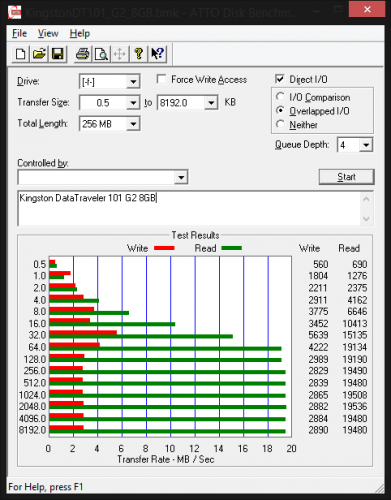Click the Save floppy disk icon
This screenshot has width=391, height=500.
(x=58, y=54)
